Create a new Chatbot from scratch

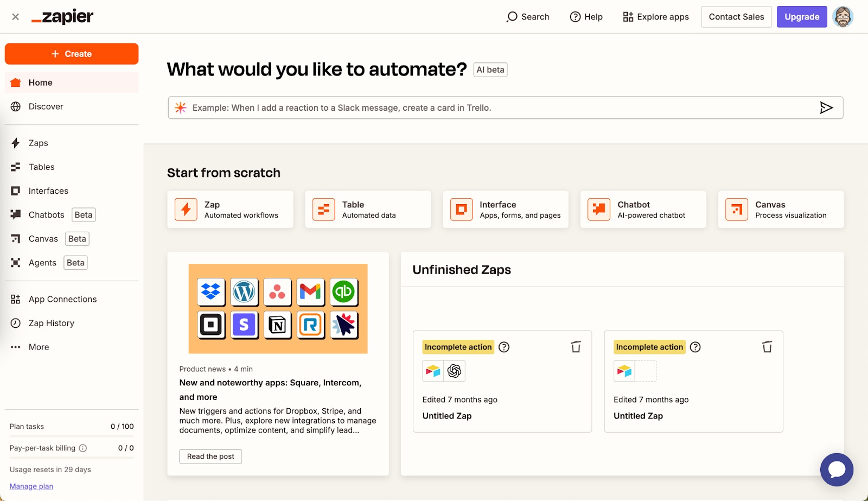click(643, 210)
